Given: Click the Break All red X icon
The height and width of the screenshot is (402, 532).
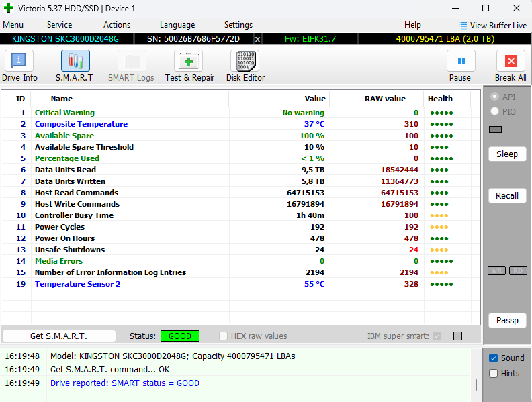Looking at the screenshot, I should [511, 62].
